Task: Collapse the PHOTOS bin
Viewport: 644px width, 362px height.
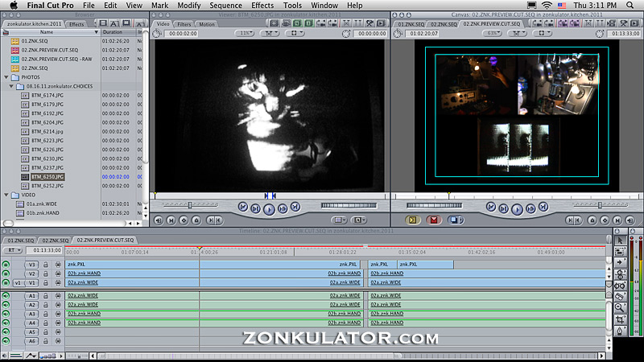Action: 6,77
